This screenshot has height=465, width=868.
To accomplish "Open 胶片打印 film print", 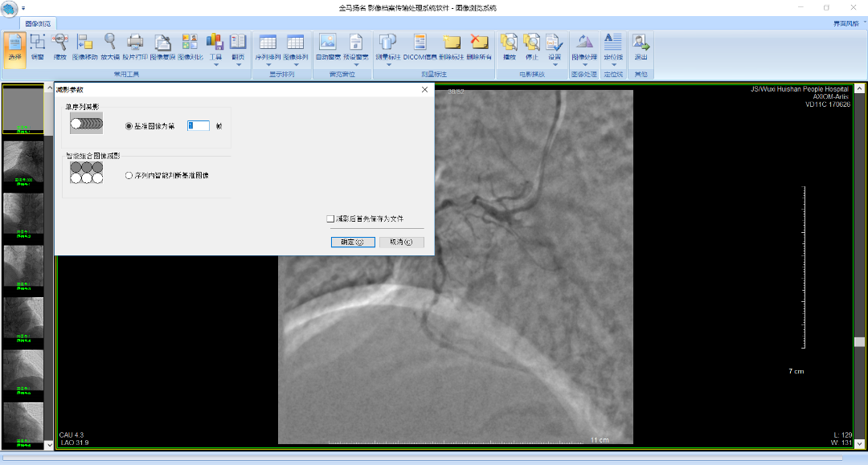I will tap(135, 47).
